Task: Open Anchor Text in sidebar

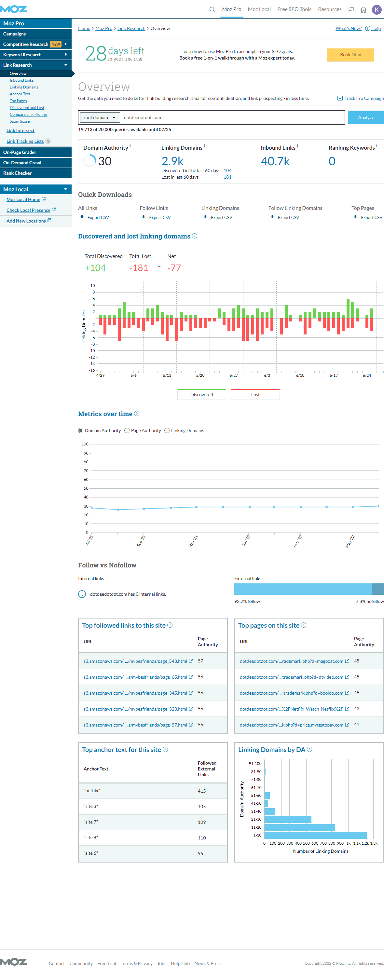Action: pos(20,94)
